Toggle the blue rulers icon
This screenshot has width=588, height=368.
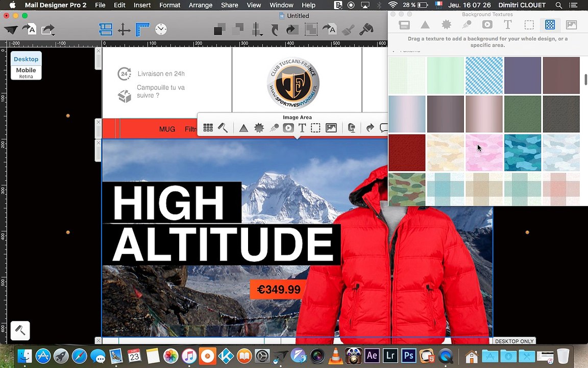(x=142, y=29)
